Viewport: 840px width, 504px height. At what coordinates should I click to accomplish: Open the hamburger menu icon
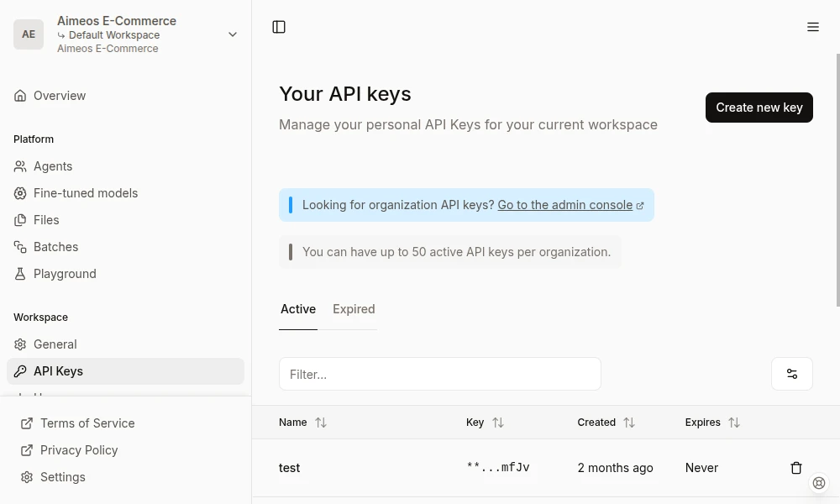click(812, 27)
